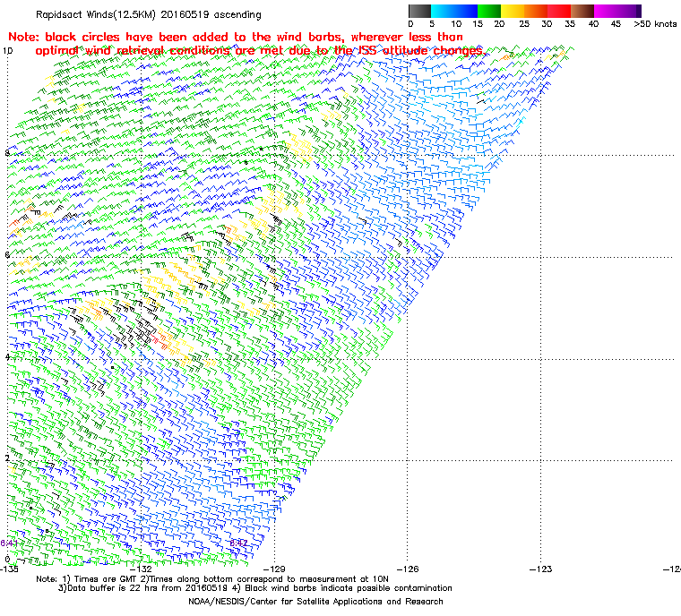Click latitude axis label '2'

(x=7, y=458)
